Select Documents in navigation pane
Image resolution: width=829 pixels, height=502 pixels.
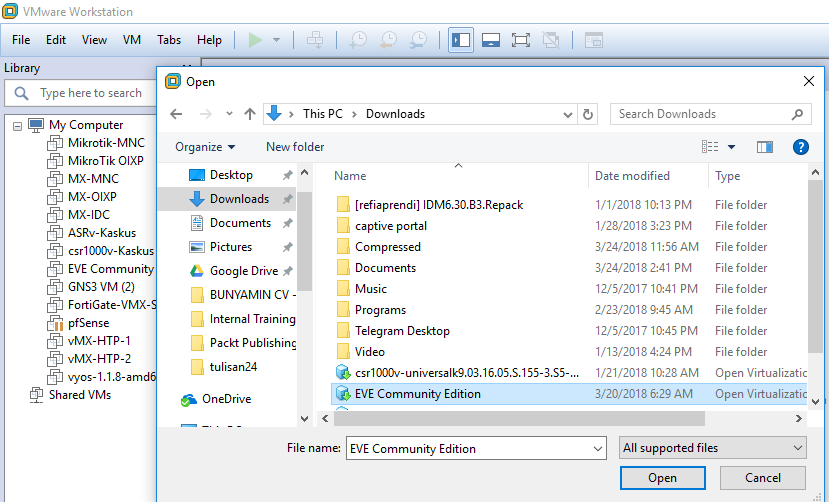(240, 223)
